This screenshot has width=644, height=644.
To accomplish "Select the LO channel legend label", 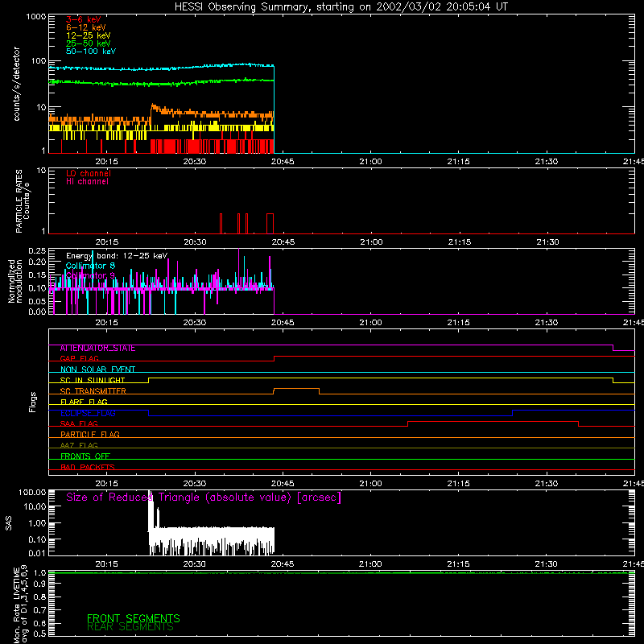I will [x=89, y=173].
